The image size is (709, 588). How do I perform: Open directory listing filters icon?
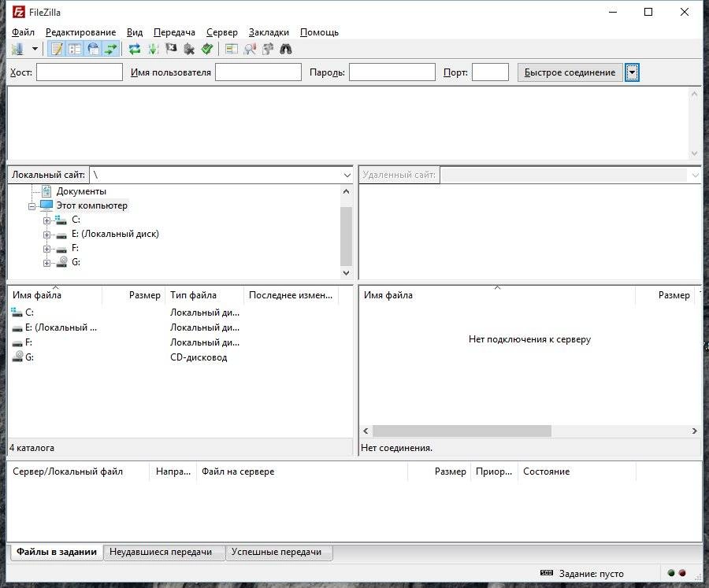point(232,49)
